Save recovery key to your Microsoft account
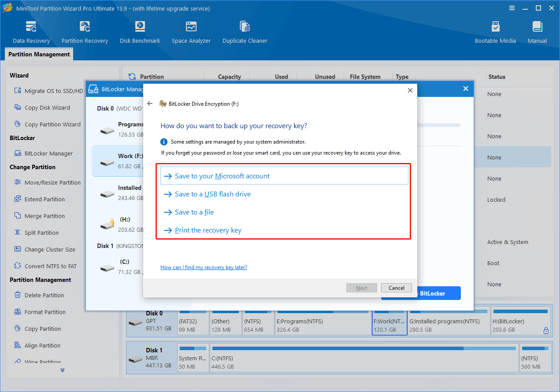 pos(284,176)
